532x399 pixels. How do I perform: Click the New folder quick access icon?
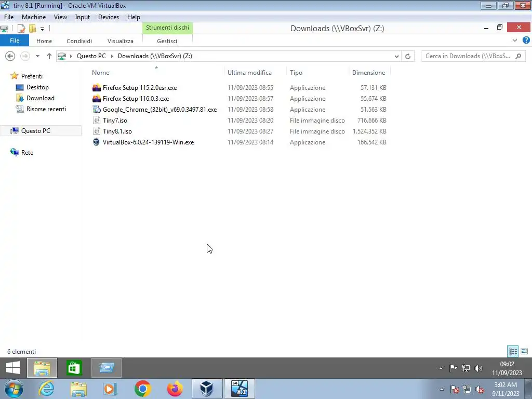pos(32,29)
